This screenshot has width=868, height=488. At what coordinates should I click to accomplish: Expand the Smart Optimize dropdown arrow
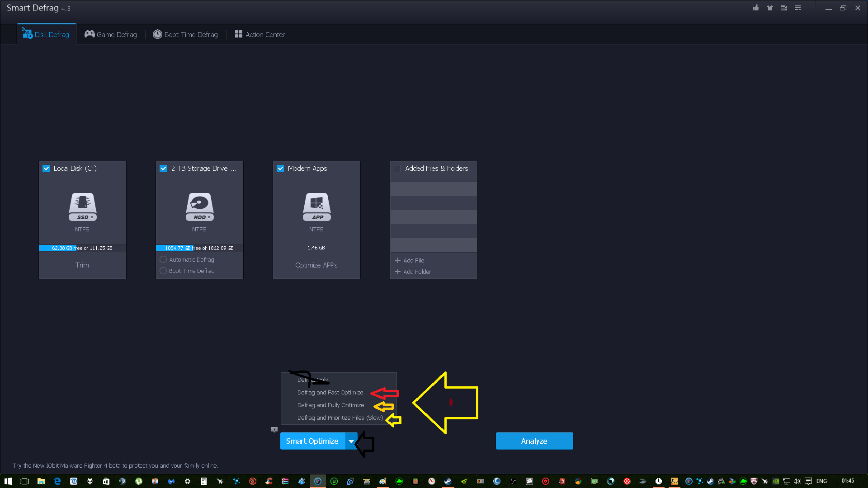pos(351,441)
